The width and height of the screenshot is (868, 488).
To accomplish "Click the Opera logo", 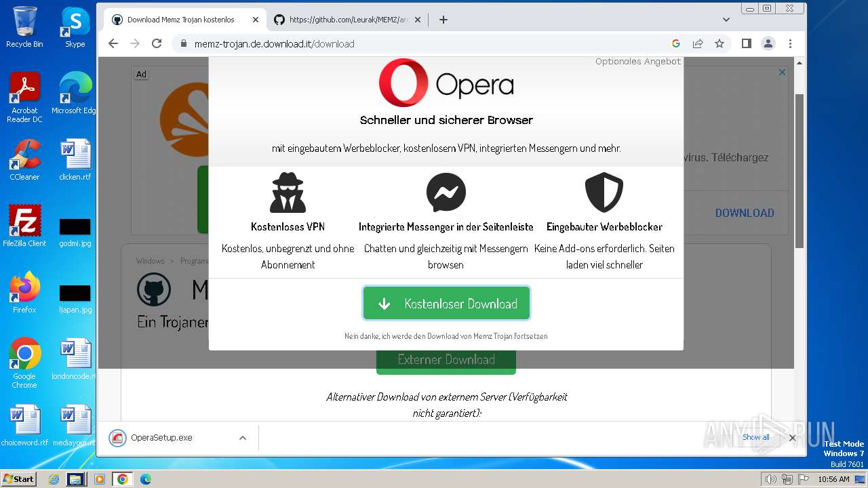I will pos(446,83).
